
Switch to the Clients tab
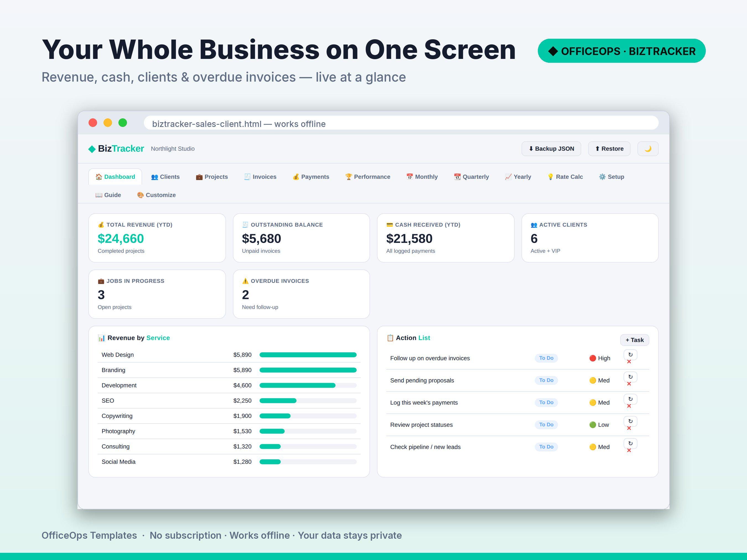[165, 176]
